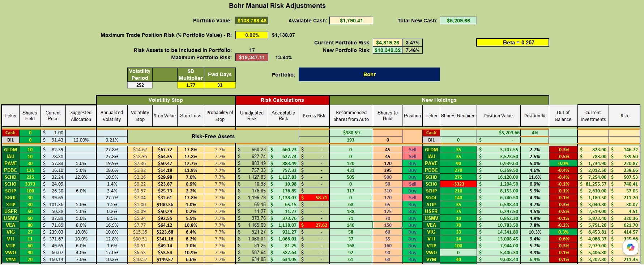The width and height of the screenshot is (644, 265).
Task: Click SGOL excess risk value 58.71
Action: coord(314,198)
